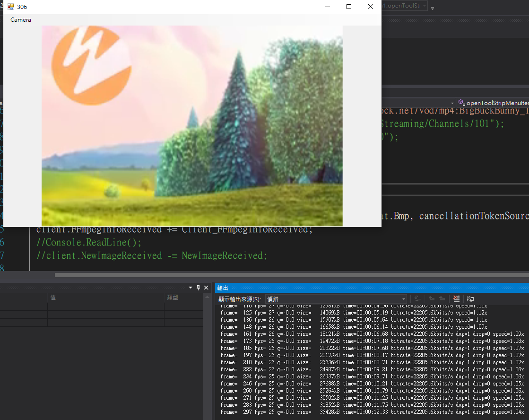The height and width of the screenshot is (420, 529).
Task: Maximize the 306 window
Action: coord(349,7)
